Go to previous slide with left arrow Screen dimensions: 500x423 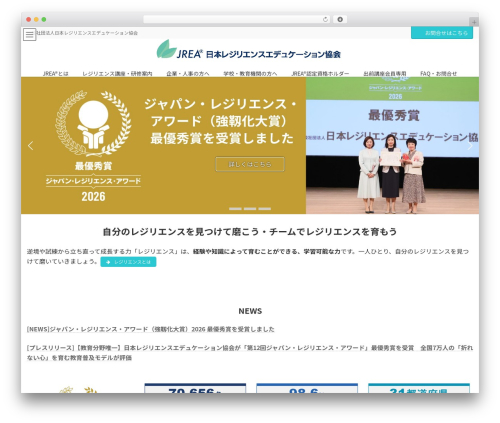click(x=31, y=146)
